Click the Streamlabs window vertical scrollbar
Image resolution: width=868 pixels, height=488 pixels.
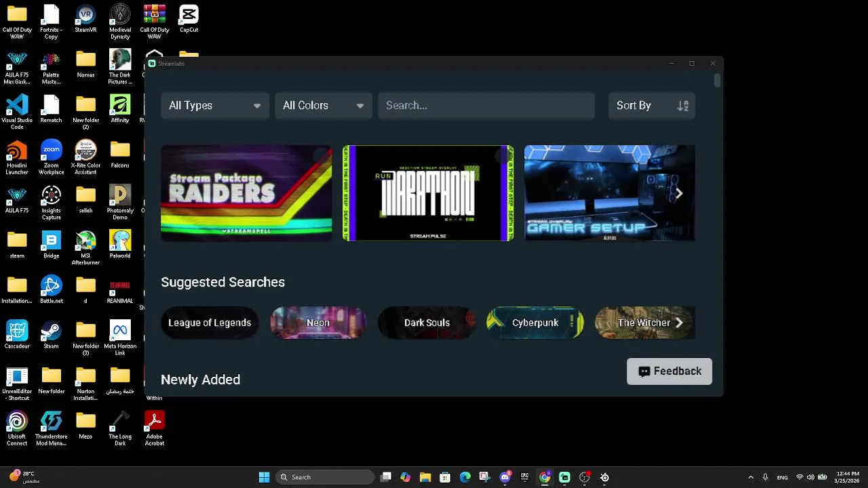tap(717, 81)
